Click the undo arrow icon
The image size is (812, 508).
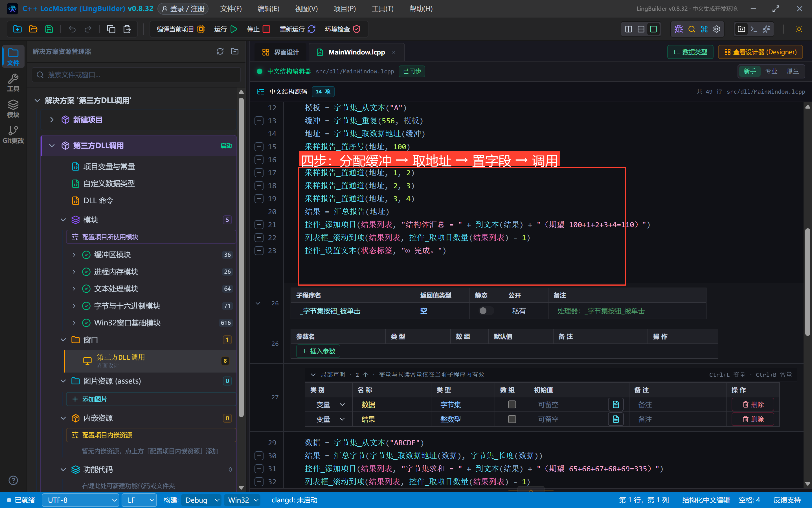[72, 29]
